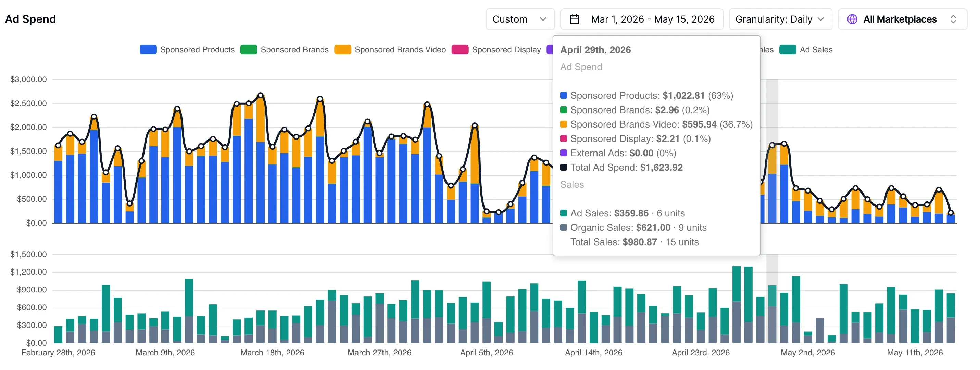980x370 pixels.
Task: Open the Mar 1 - May 15 date range
Action: pyautogui.click(x=641, y=19)
